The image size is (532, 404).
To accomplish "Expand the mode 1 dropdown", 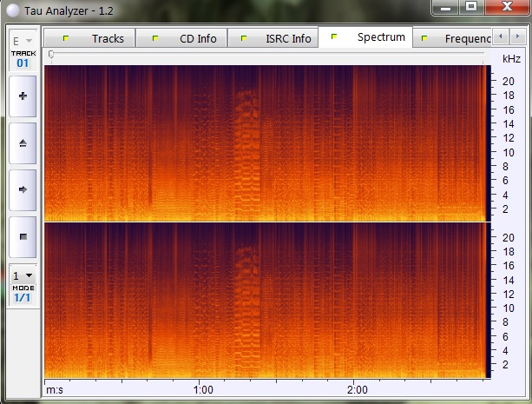I will (x=23, y=275).
